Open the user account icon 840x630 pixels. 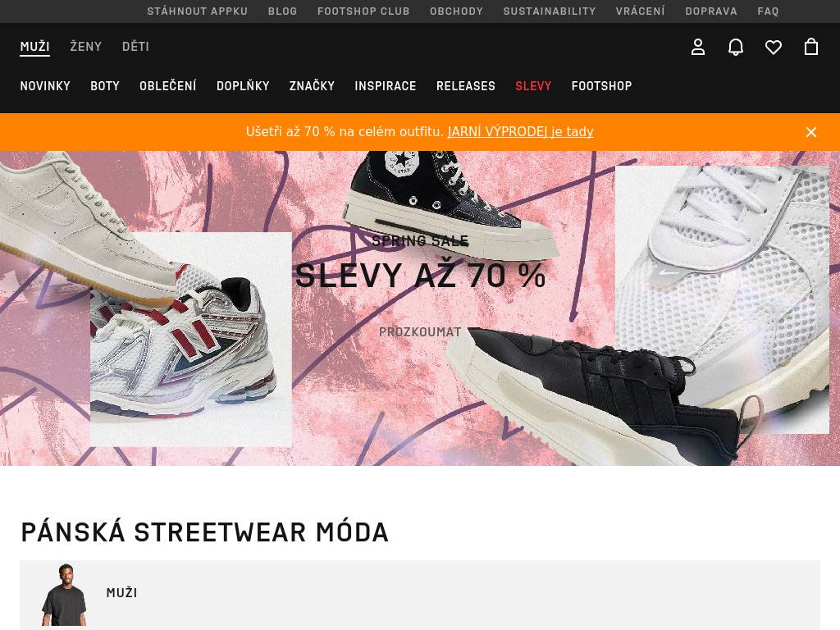[697, 47]
